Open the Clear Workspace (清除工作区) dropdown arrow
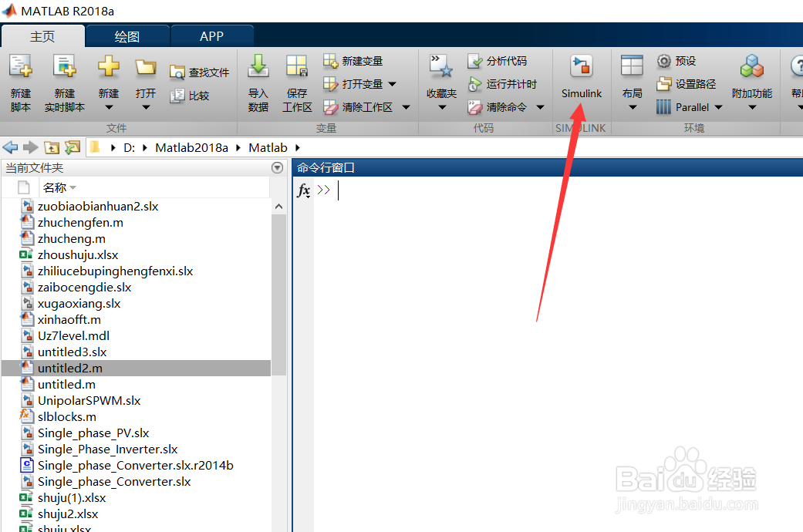803x532 pixels. [406, 107]
